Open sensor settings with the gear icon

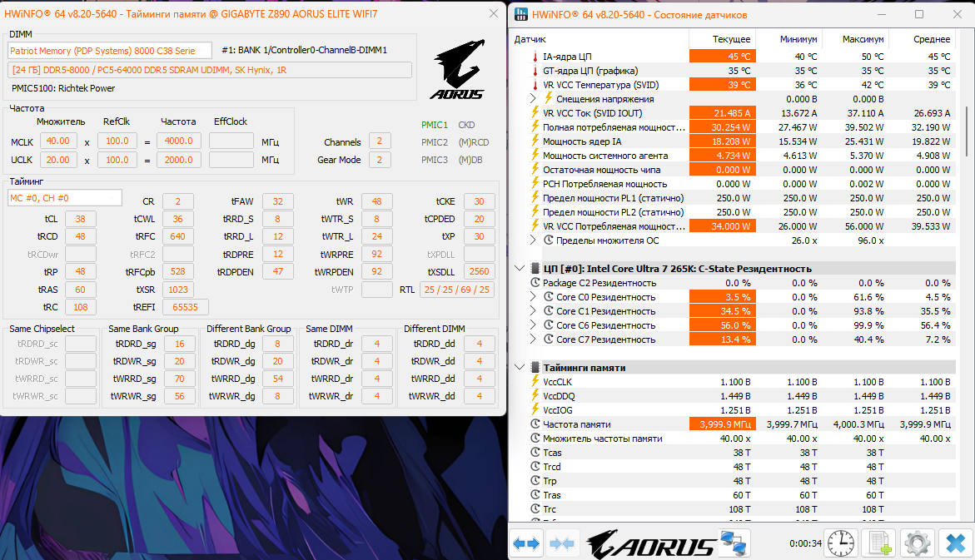(x=917, y=544)
